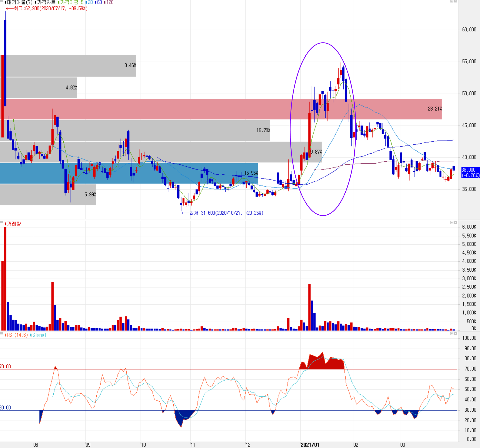Image resolution: width=480 pixels, height=448 pixels.
Task: Click the 12 month label on date axis
Action: pyautogui.click(x=248, y=445)
